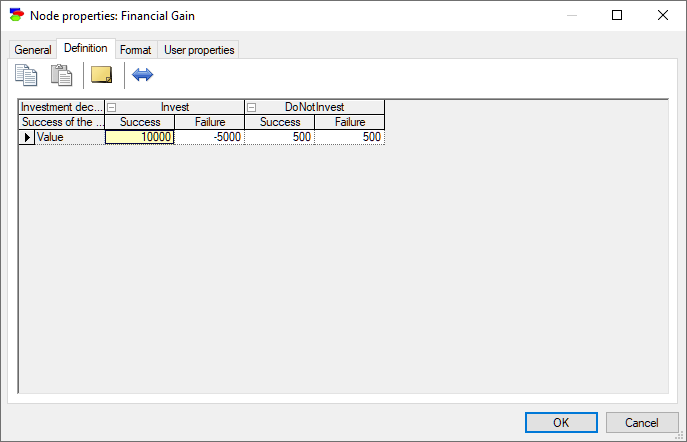Image resolution: width=687 pixels, height=442 pixels.
Task: Open the User properties tab
Action: coord(199,50)
